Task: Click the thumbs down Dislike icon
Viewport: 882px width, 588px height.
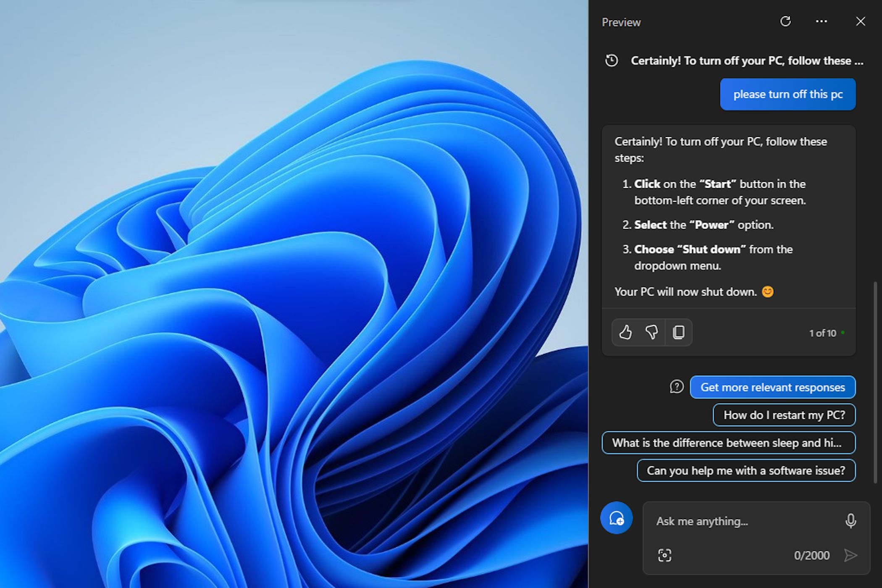Action: click(x=651, y=333)
